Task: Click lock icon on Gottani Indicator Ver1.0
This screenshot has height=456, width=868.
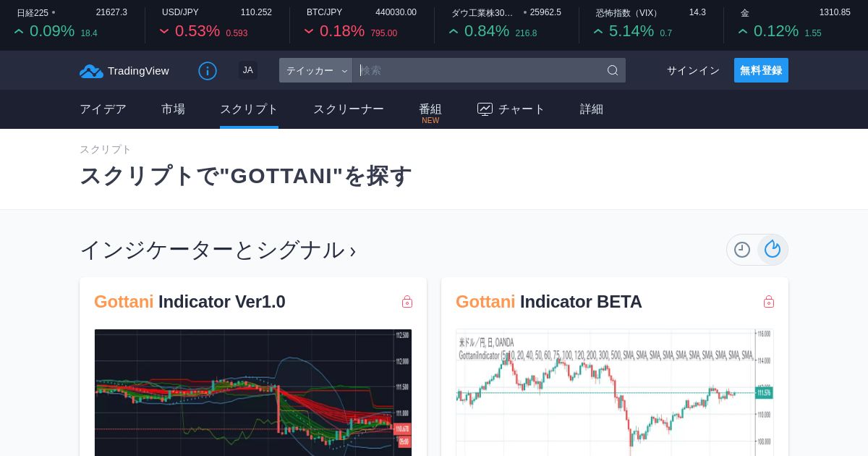Action: click(x=407, y=302)
